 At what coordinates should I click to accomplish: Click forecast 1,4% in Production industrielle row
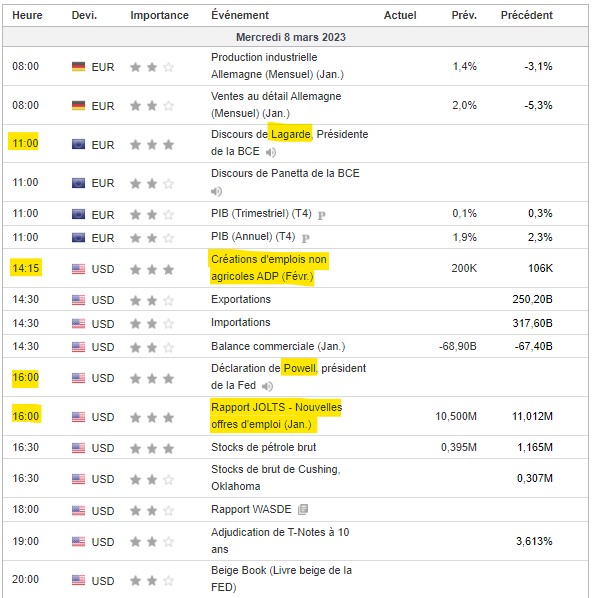[x=465, y=66]
